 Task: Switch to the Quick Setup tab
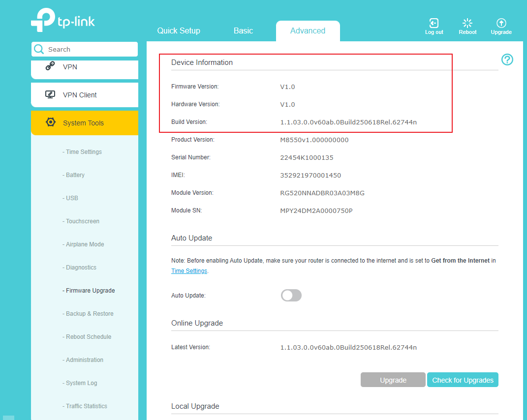pos(179,30)
